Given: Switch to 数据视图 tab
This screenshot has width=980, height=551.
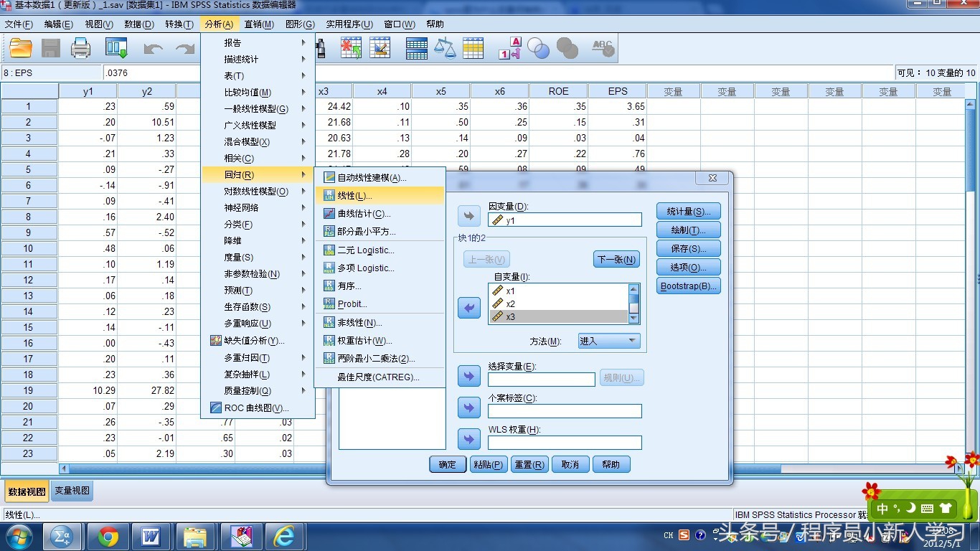Looking at the screenshot, I should (x=27, y=491).
